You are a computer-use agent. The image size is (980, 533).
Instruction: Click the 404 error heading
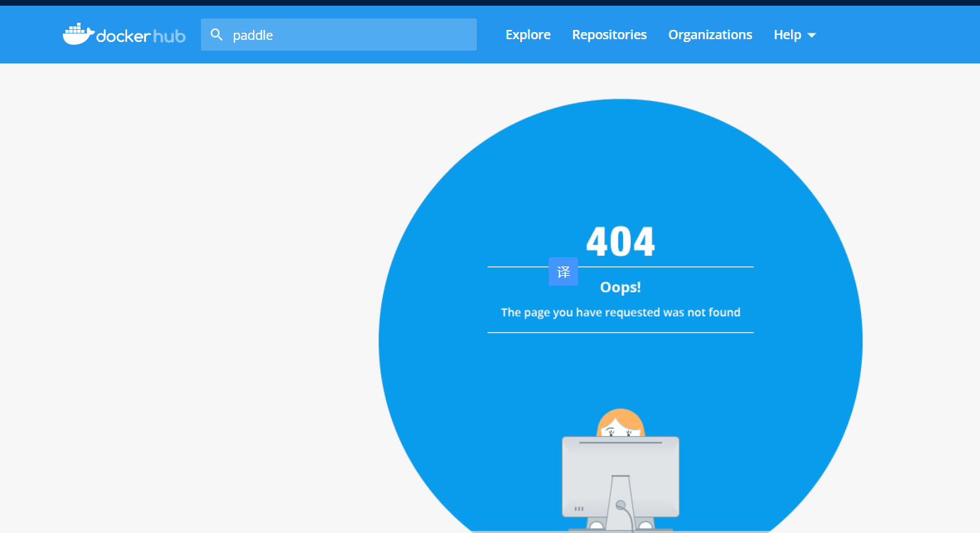[619, 241]
